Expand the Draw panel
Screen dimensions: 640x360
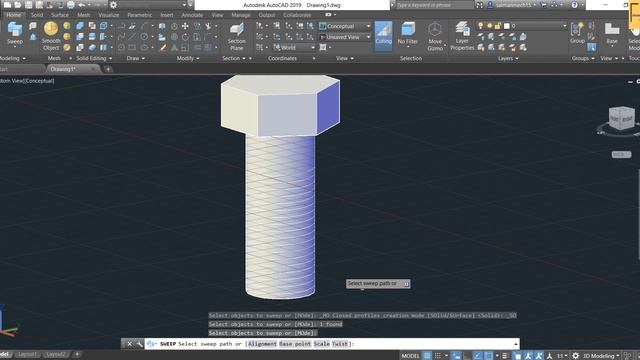pos(136,58)
